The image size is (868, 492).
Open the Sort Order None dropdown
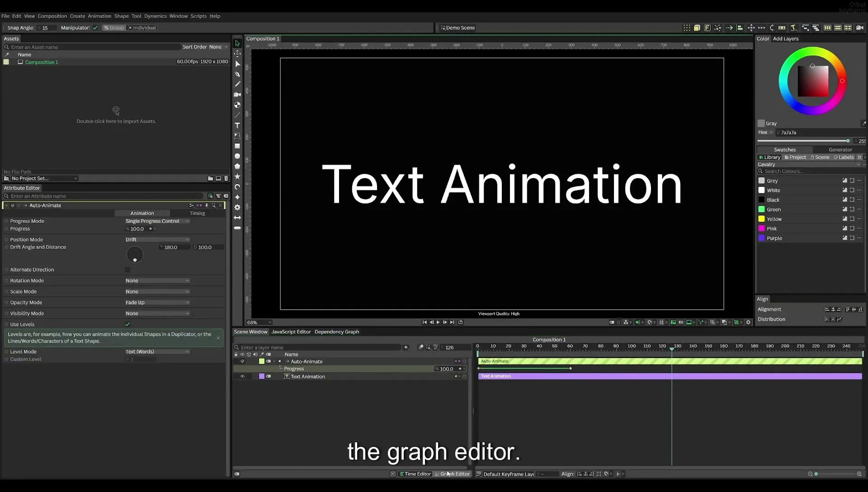[x=218, y=47]
